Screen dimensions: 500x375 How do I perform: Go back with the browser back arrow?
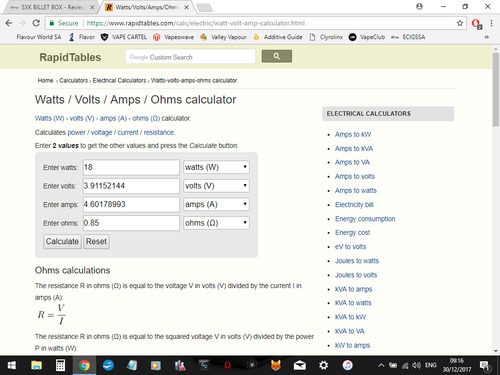pos(9,23)
